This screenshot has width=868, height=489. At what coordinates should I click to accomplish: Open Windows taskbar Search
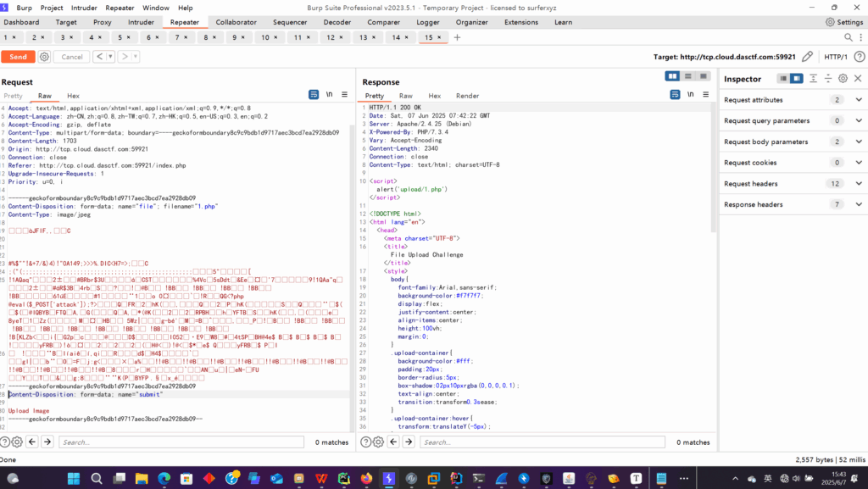97,479
